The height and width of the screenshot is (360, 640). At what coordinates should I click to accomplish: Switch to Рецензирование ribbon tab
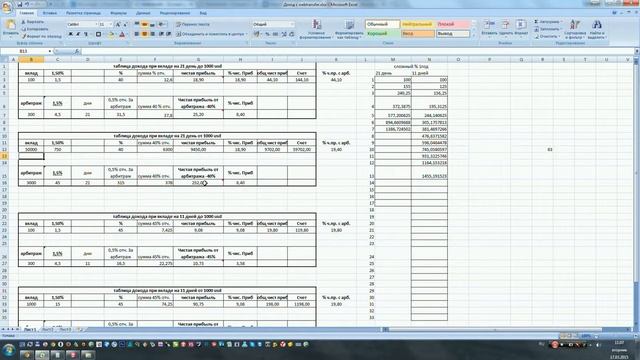coord(175,13)
